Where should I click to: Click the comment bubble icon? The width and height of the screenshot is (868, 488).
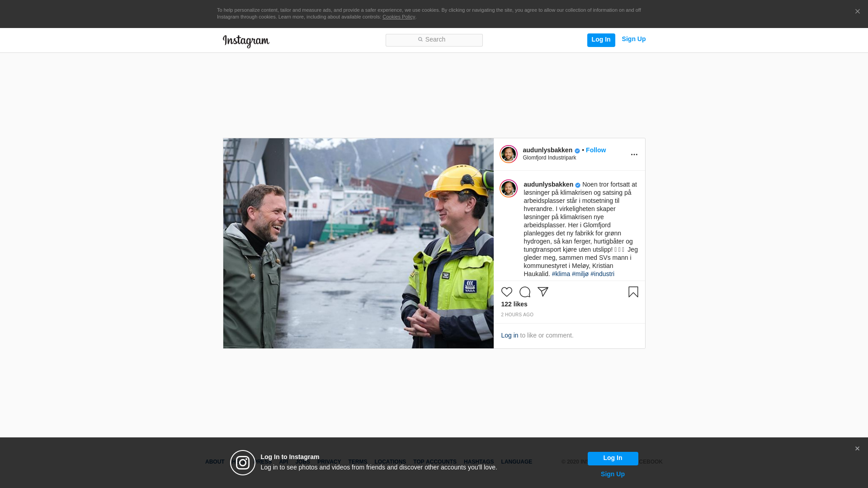click(x=524, y=292)
